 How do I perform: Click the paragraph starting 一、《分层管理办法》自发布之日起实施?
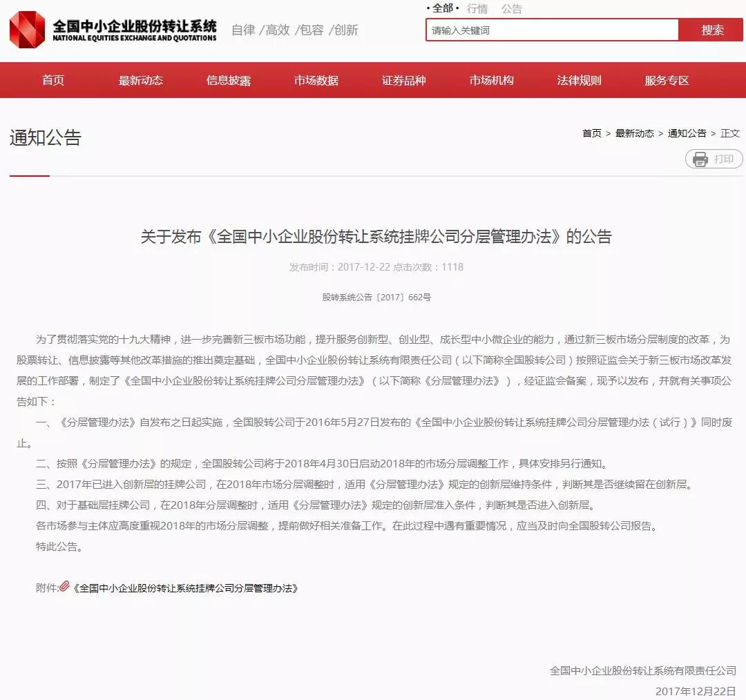tap(374, 432)
